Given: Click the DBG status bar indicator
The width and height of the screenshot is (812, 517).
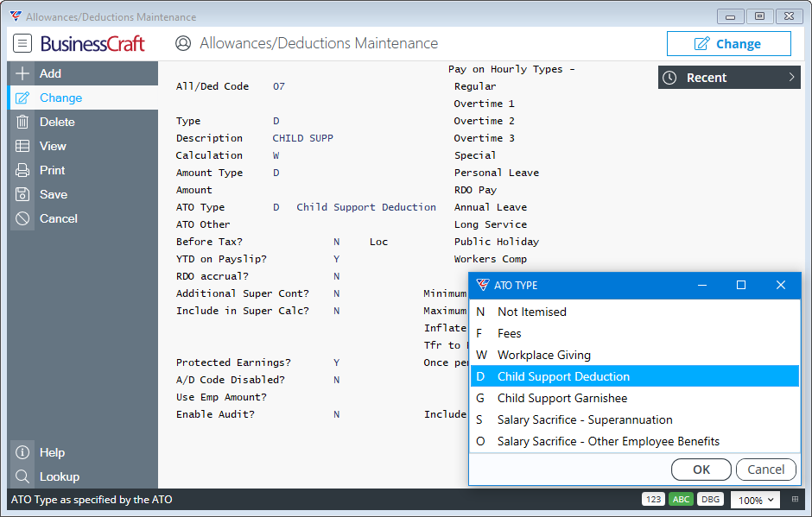Looking at the screenshot, I should coord(710,500).
